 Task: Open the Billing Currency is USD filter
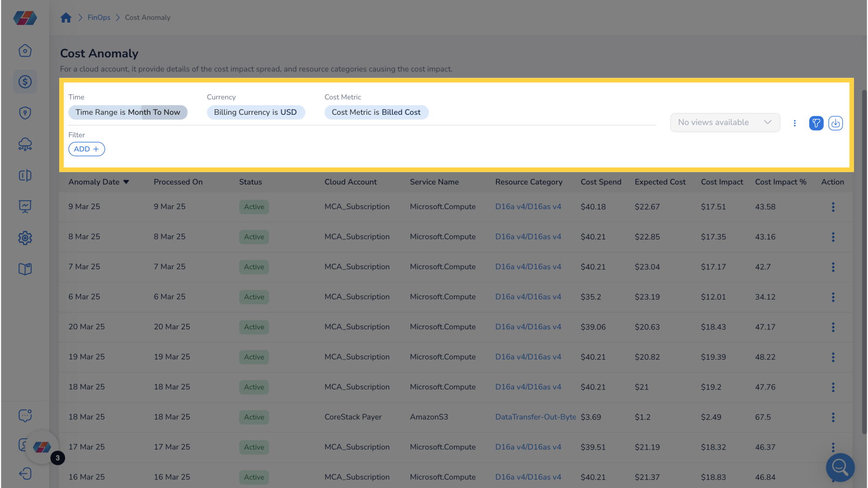[255, 112]
